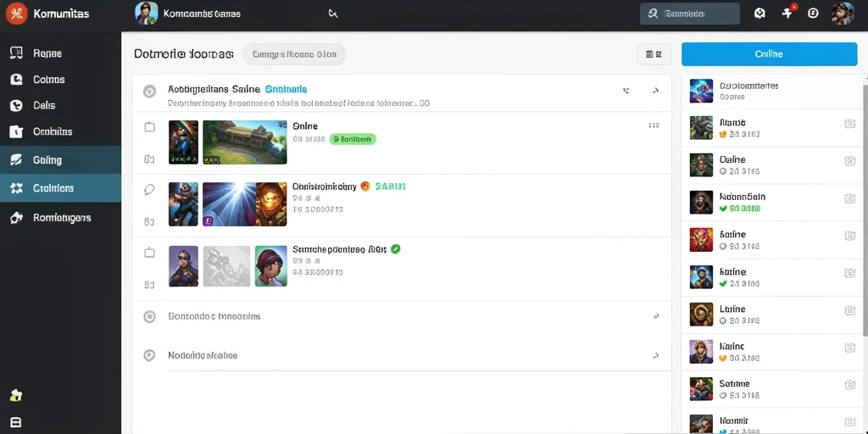The height and width of the screenshot is (434, 868).
Task: Expand the Aobtigteitans Saline header arrow
Action: tap(656, 90)
